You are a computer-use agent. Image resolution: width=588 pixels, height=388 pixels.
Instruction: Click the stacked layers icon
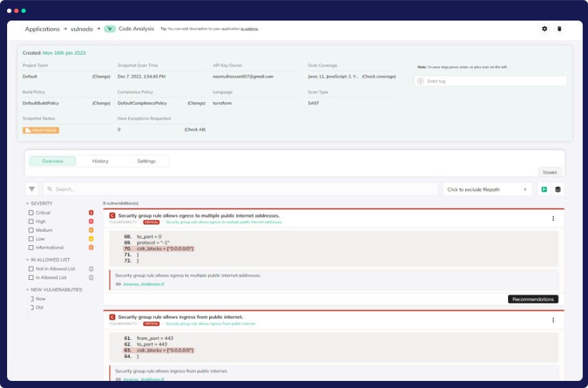[558, 189]
